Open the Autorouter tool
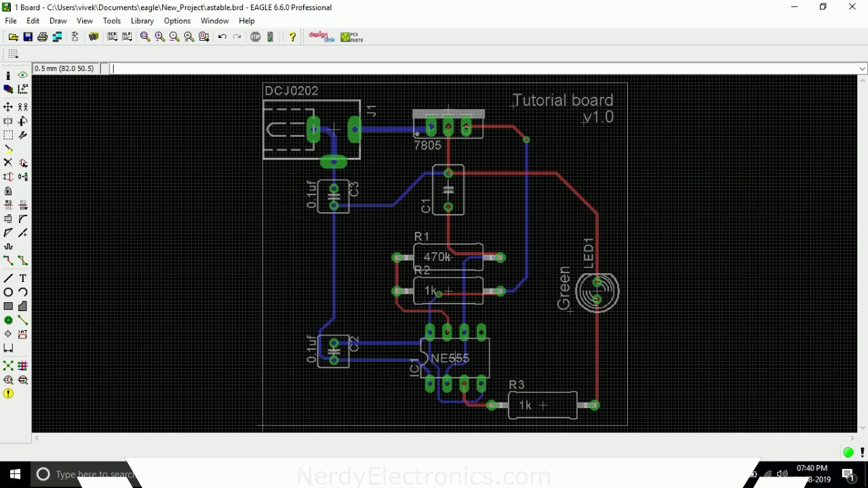 [23, 366]
